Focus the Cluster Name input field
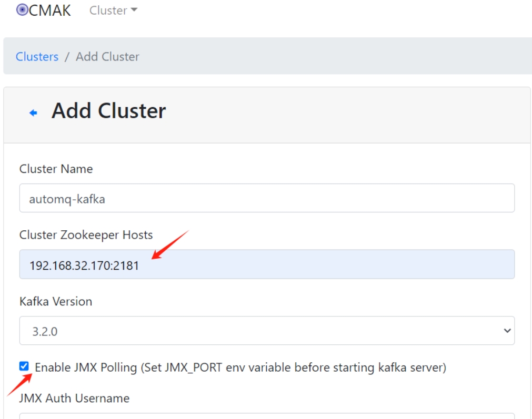532x419 pixels. click(x=267, y=198)
